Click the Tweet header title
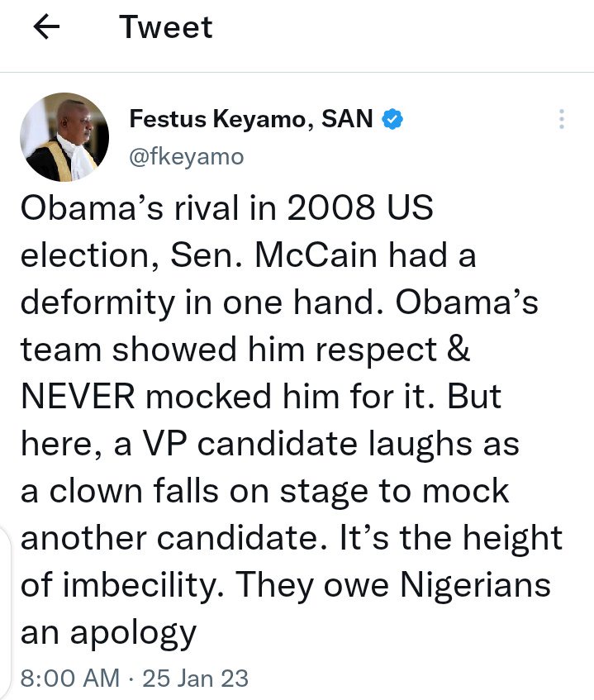 tap(165, 26)
